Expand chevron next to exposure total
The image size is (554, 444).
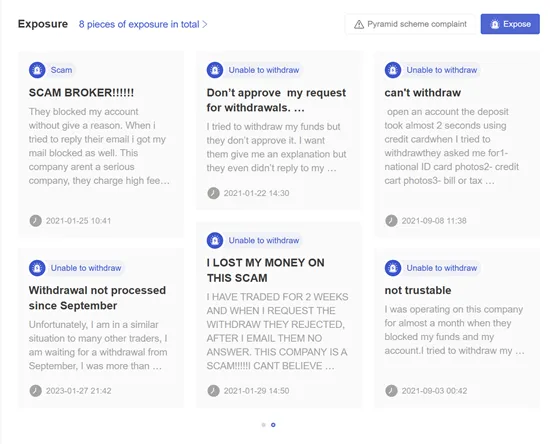[205, 24]
